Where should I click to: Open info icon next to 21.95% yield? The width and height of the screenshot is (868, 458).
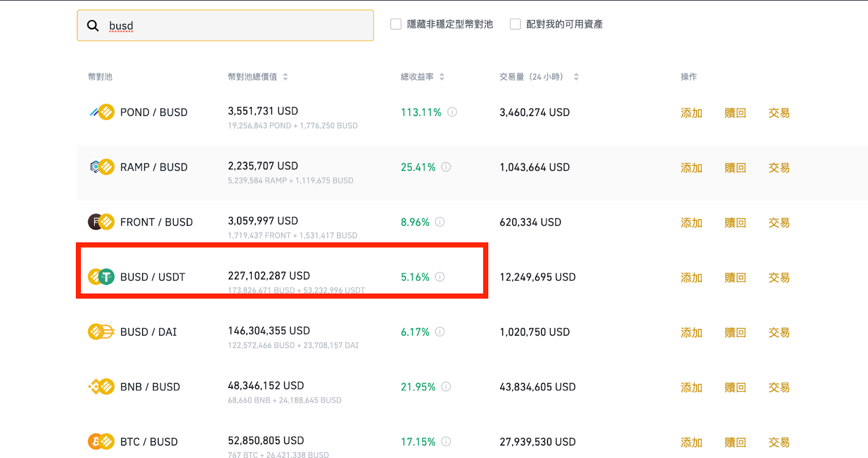click(446, 386)
